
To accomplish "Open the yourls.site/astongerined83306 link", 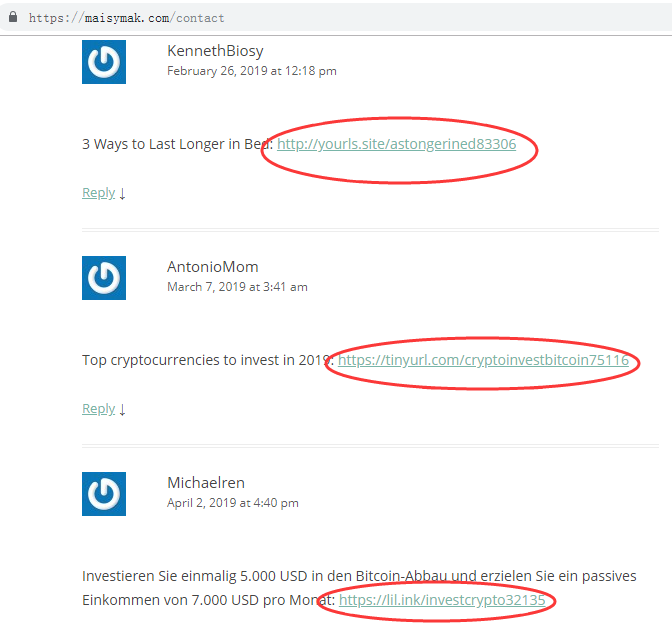I will pyautogui.click(x=396, y=144).
